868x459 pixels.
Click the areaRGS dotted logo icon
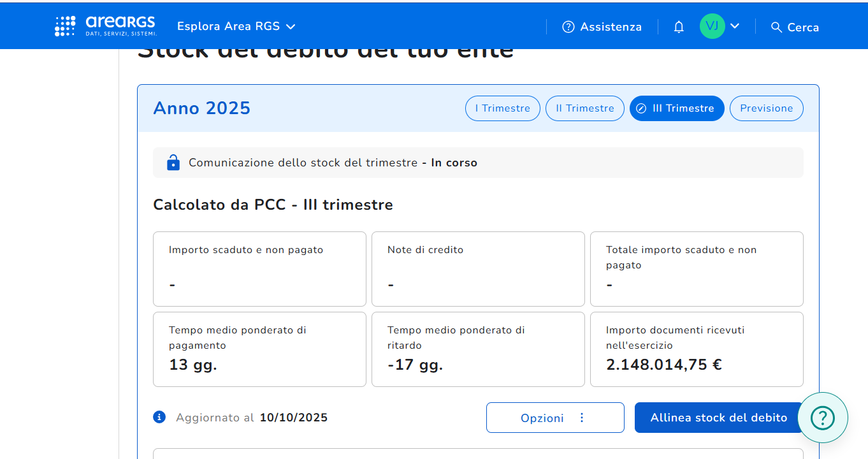click(65, 26)
